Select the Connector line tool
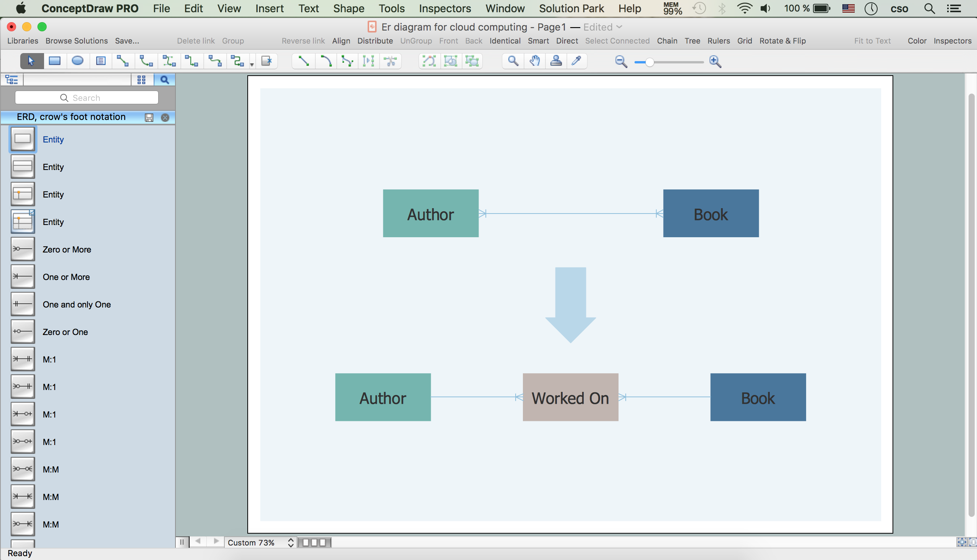977x560 pixels. click(x=303, y=60)
